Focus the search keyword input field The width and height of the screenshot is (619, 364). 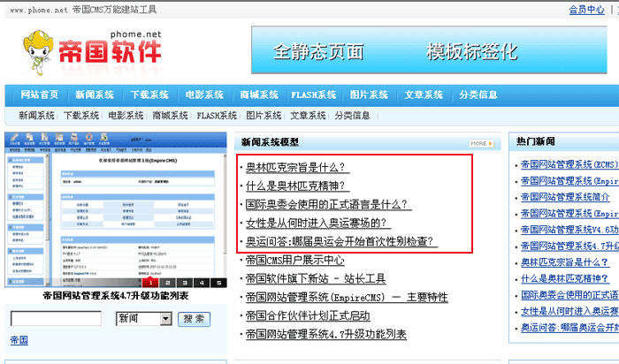[x=56, y=319]
